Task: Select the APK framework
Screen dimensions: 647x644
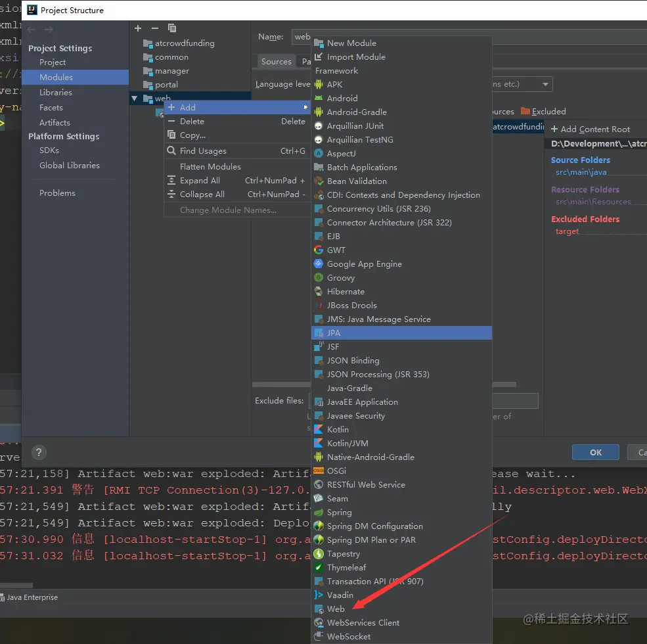Action: 401,85
